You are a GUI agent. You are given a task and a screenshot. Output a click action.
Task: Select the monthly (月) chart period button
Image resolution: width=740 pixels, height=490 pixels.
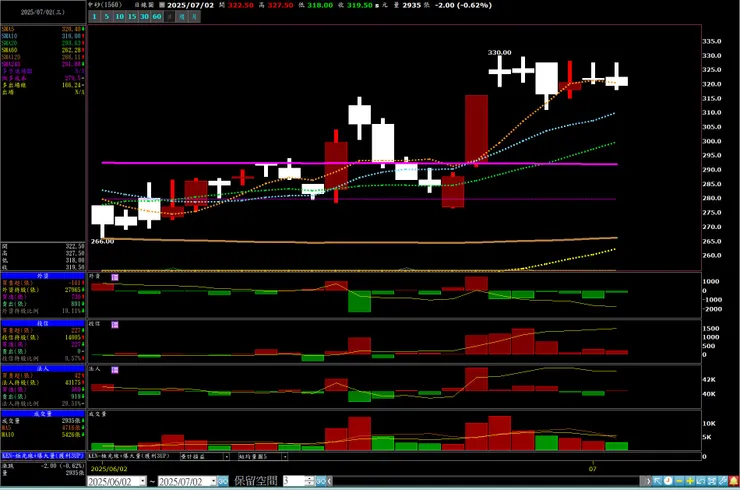tap(194, 17)
